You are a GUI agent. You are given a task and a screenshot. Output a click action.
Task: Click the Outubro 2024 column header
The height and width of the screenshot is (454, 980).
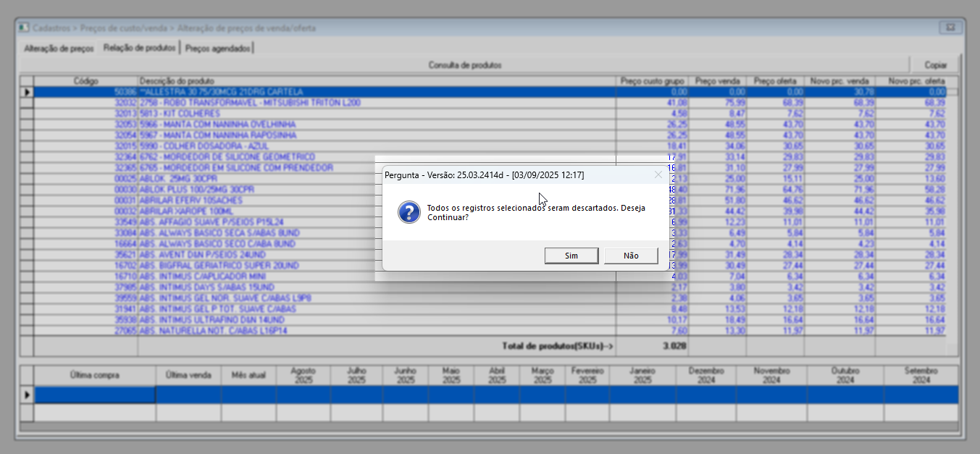click(x=845, y=375)
